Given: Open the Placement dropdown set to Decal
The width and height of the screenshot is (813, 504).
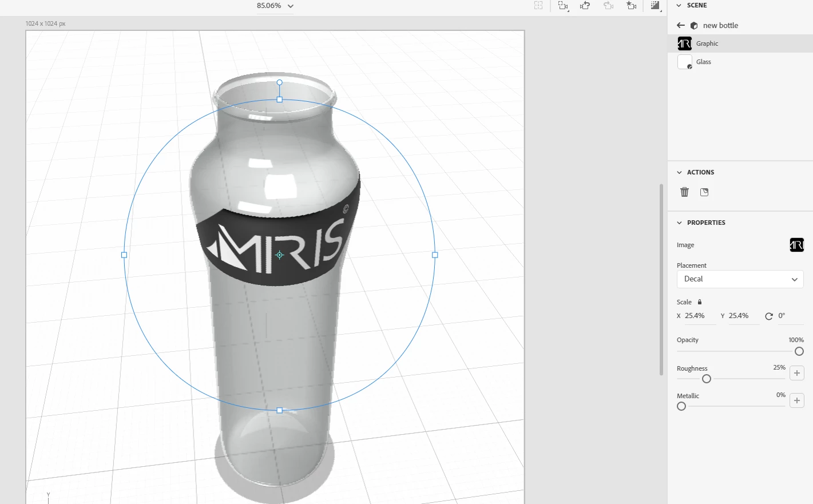Looking at the screenshot, I should pos(740,279).
